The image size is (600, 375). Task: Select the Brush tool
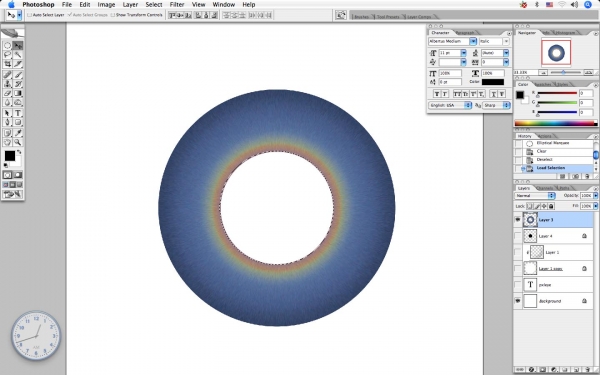(x=18, y=75)
